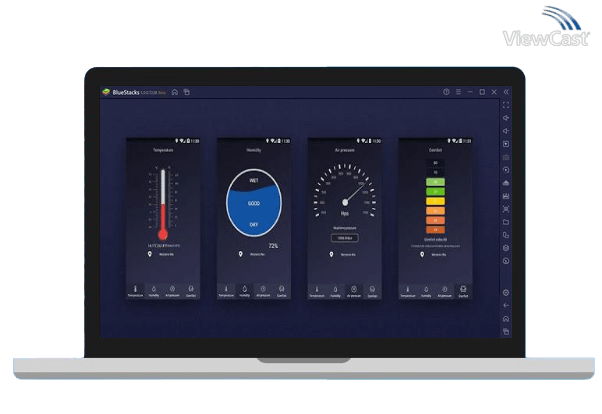
Task: Click the install APK sidebar icon
Action: click(x=506, y=183)
